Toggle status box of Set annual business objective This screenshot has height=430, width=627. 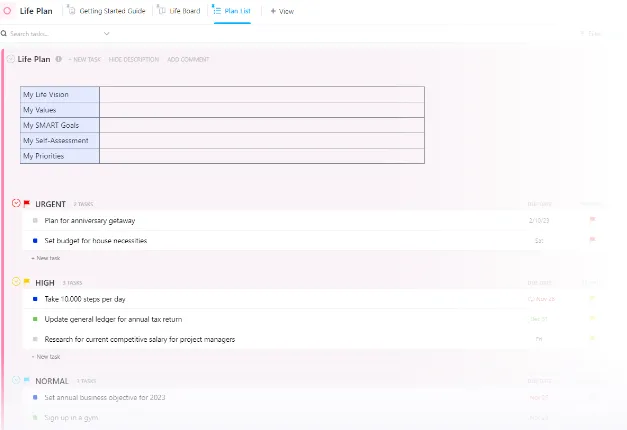35,397
